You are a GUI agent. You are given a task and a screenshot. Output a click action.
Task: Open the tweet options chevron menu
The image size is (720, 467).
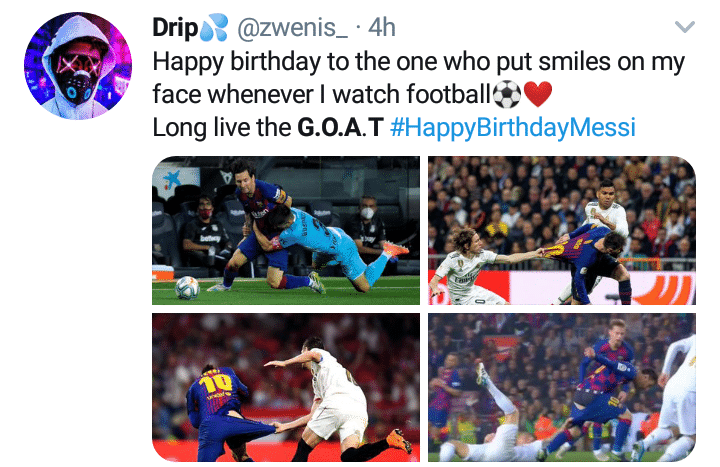pyautogui.click(x=685, y=27)
